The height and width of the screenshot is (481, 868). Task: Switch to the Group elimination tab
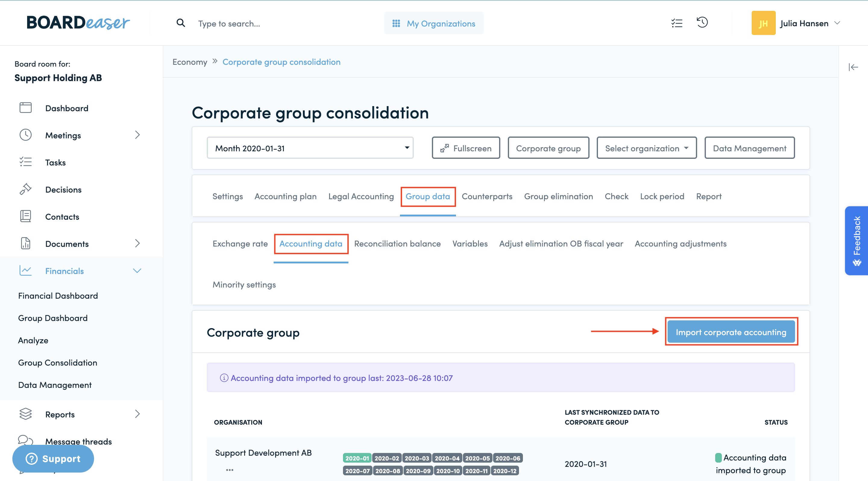coord(558,196)
